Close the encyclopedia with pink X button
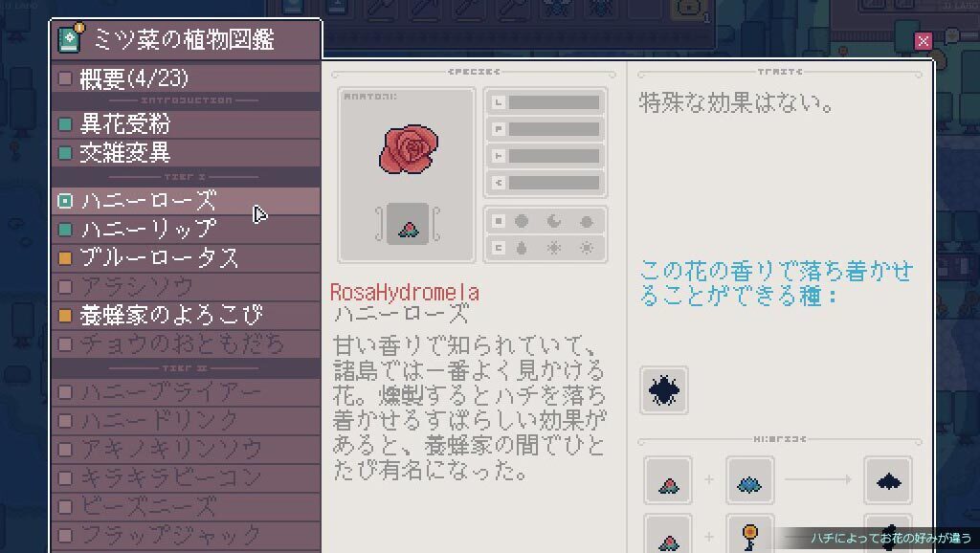Viewport: 980px width, 553px height. coord(923,41)
